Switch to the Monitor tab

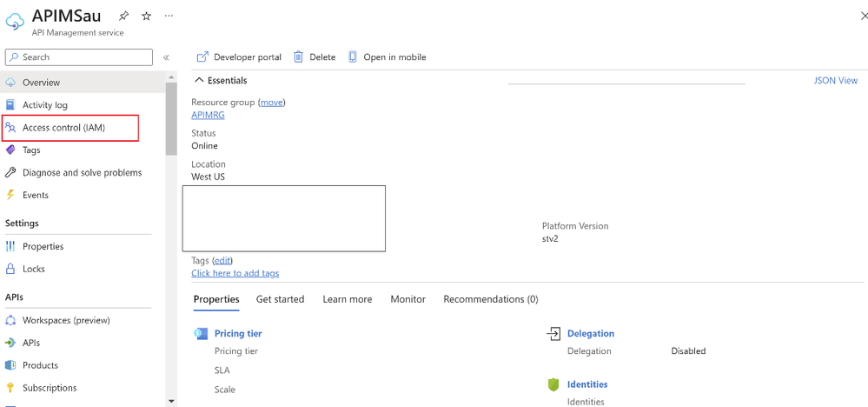[408, 299]
